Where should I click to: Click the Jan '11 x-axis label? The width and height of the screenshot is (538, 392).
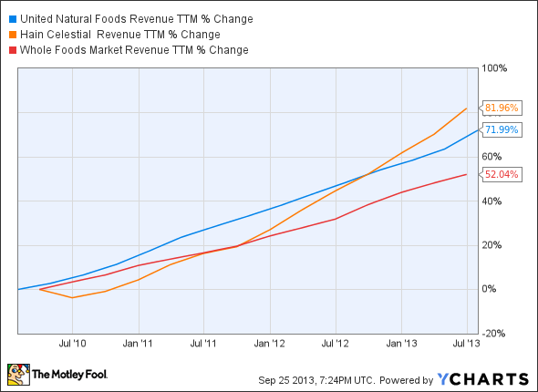pos(138,344)
